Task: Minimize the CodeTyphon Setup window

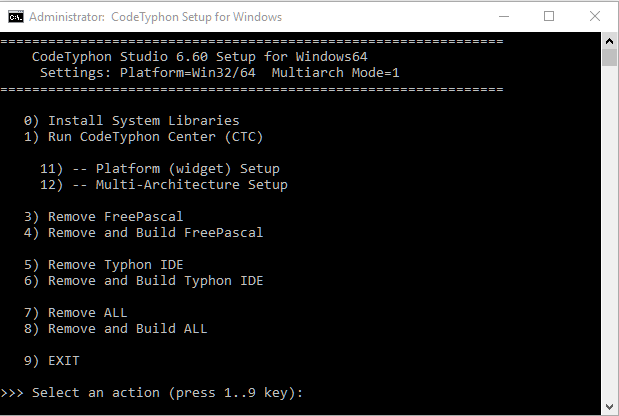Action: click(x=504, y=17)
